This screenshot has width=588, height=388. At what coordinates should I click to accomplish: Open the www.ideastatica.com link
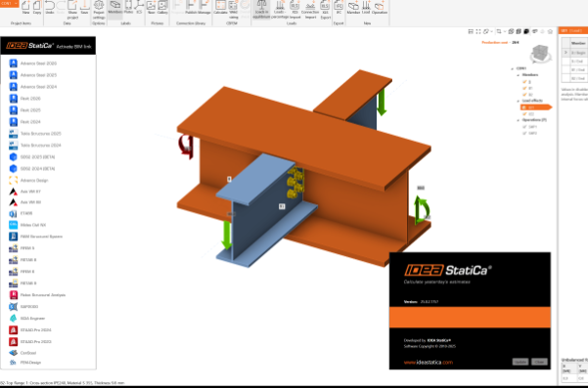pyautogui.click(x=429, y=363)
